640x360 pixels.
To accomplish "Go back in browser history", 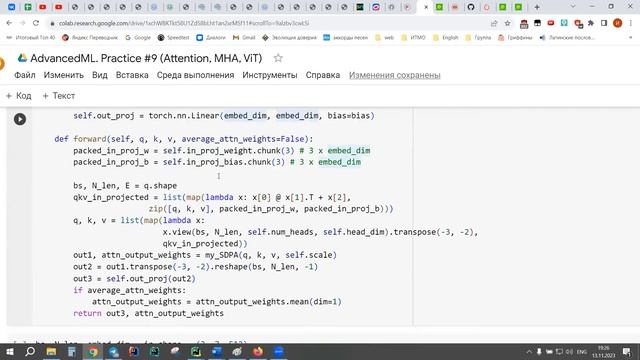I will click(9, 23).
